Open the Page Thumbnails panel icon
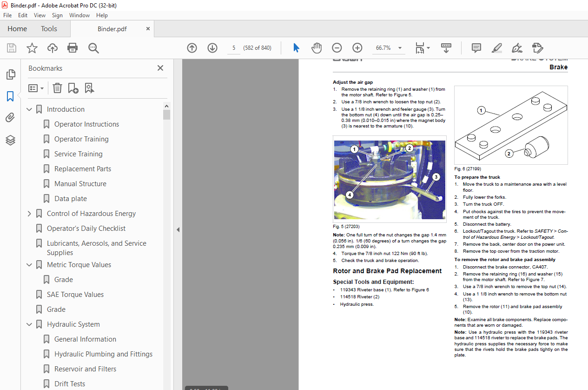 10,74
